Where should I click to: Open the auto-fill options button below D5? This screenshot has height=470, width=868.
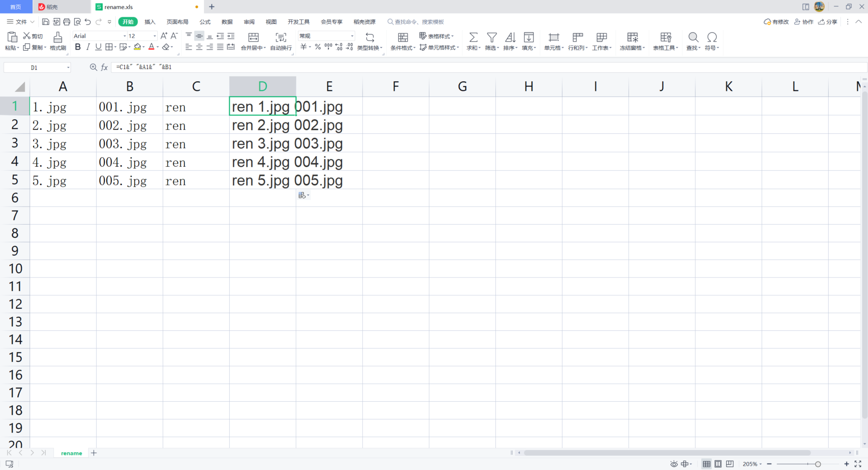point(304,195)
